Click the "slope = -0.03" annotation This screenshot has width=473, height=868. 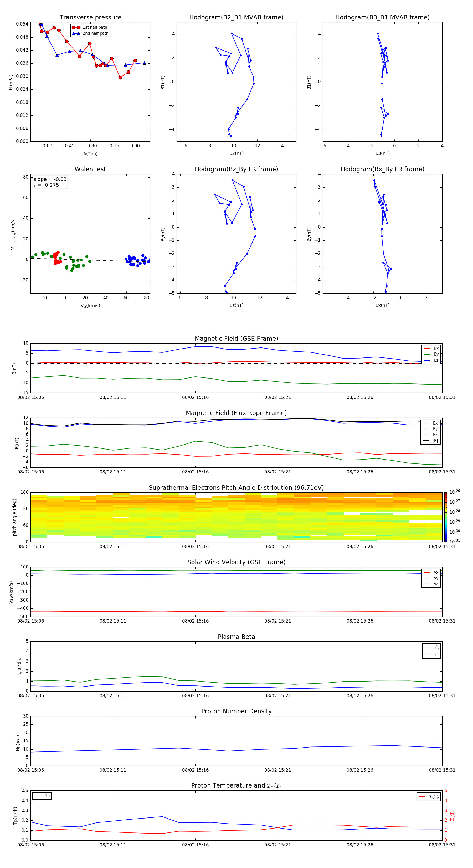tap(50, 179)
